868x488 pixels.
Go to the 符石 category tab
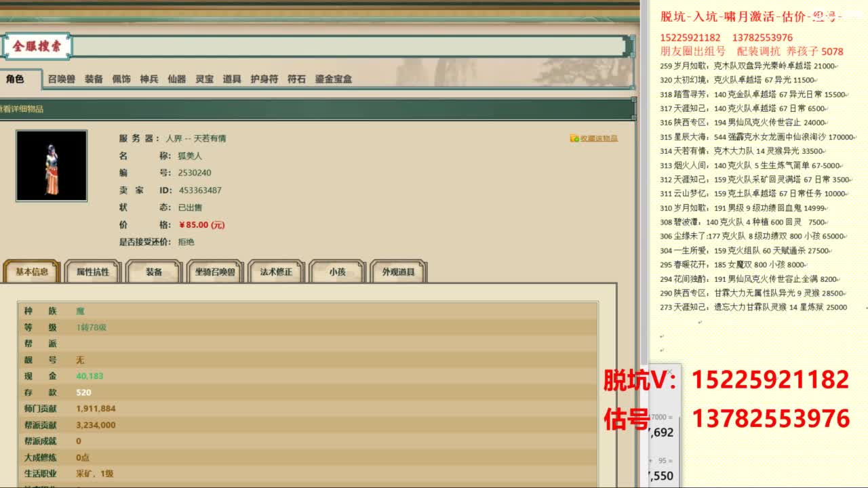pyautogui.click(x=296, y=79)
